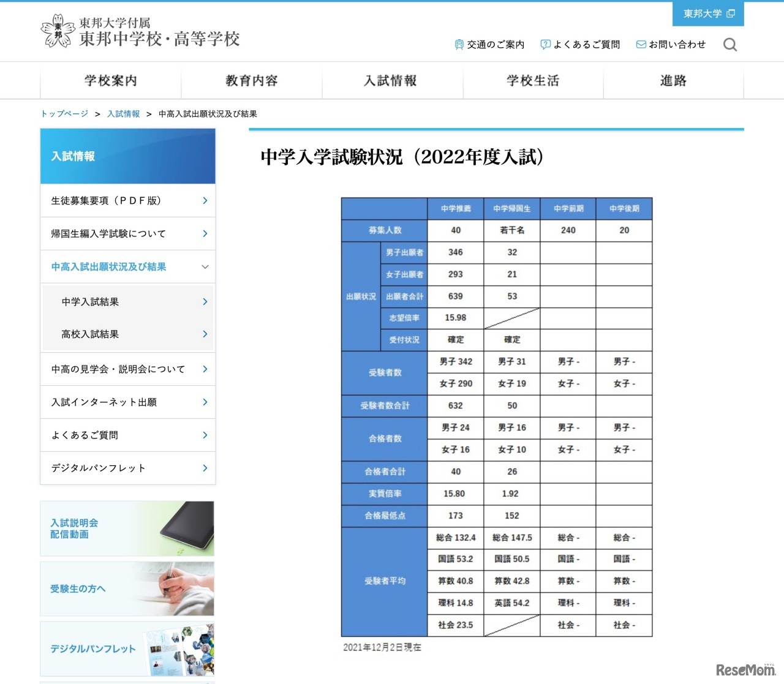Open the お問い合わせ header link
The height and width of the screenshot is (684, 784).
[677, 45]
